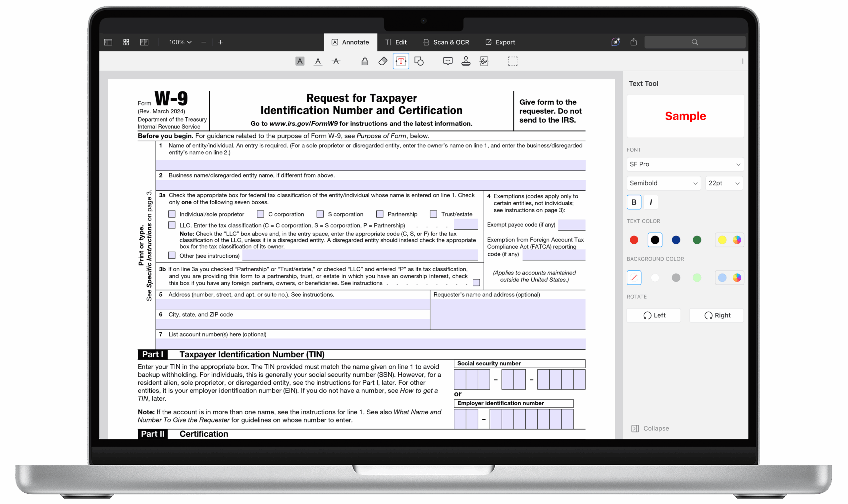Click the search field
Image resolution: width=848 pixels, height=504 pixels.
coord(694,42)
